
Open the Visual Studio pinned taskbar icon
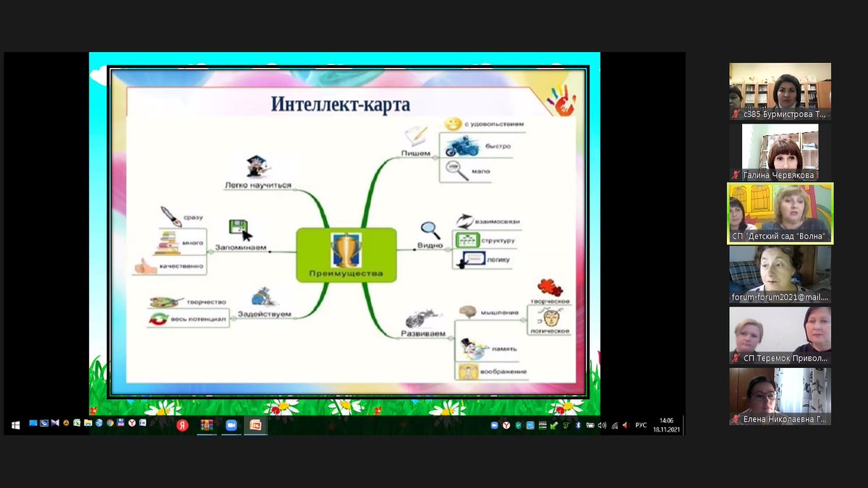55,423
